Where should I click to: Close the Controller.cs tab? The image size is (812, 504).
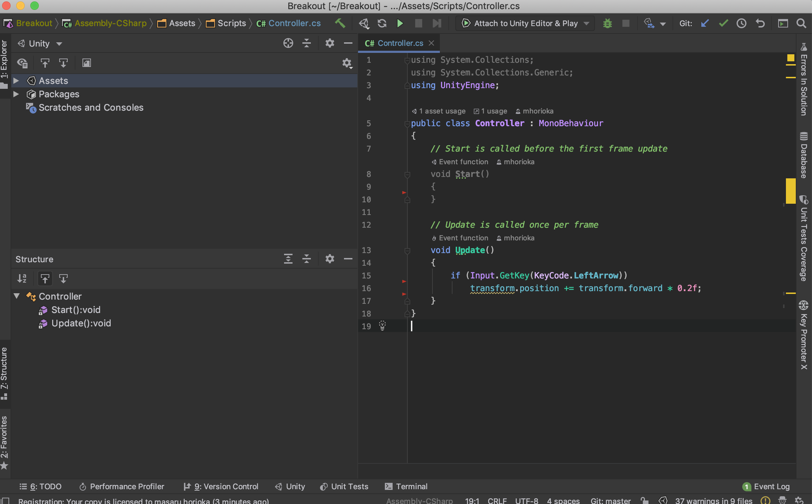pyautogui.click(x=431, y=43)
